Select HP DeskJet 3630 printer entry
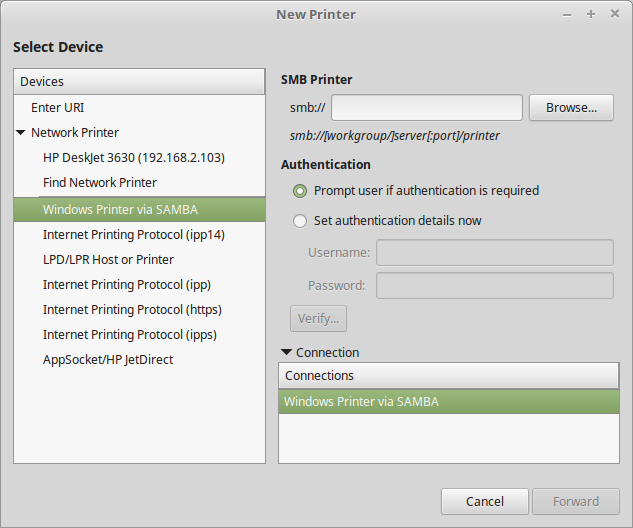The height and width of the screenshot is (528, 633). 133,158
